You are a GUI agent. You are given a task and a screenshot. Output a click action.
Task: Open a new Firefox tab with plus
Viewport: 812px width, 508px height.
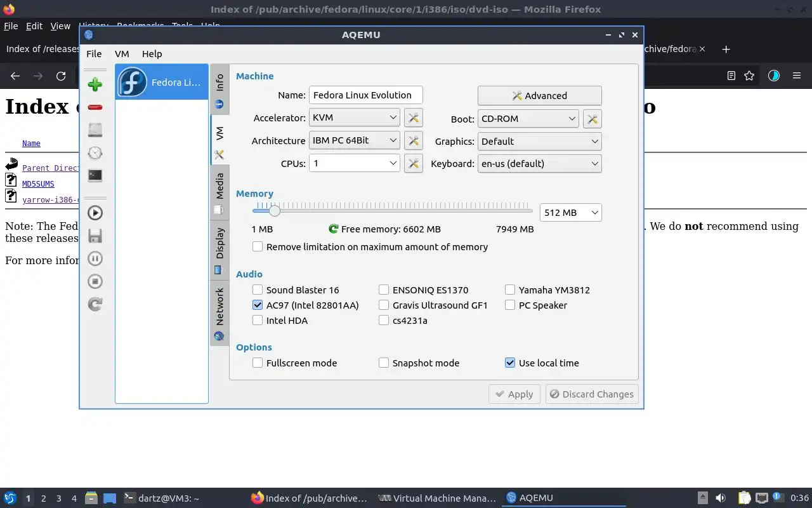tap(726, 49)
